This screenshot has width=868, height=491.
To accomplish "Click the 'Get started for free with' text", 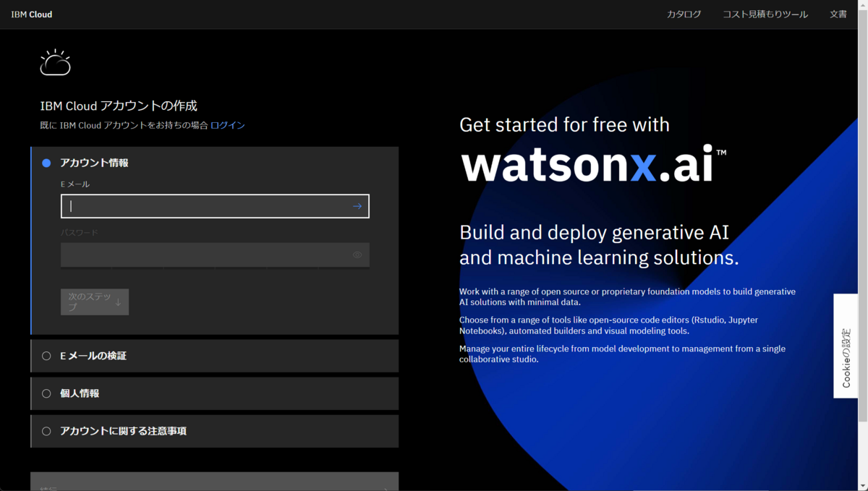I will pyautogui.click(x=564, y=124).
